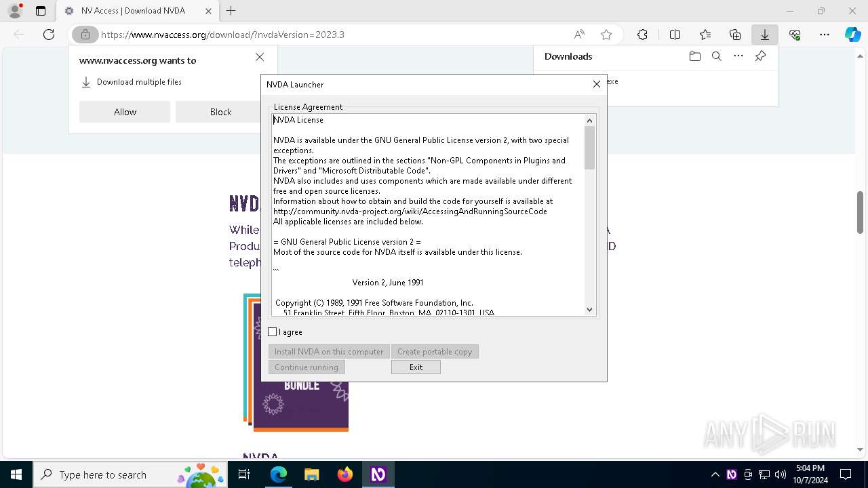This screenshot has width=868, height=488.
Task: Click Create portable copy button
Action: pos(435,352)
